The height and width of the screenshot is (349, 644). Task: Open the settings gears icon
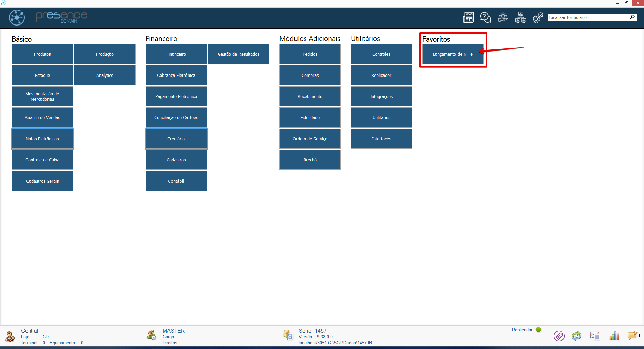coord(538,17)
